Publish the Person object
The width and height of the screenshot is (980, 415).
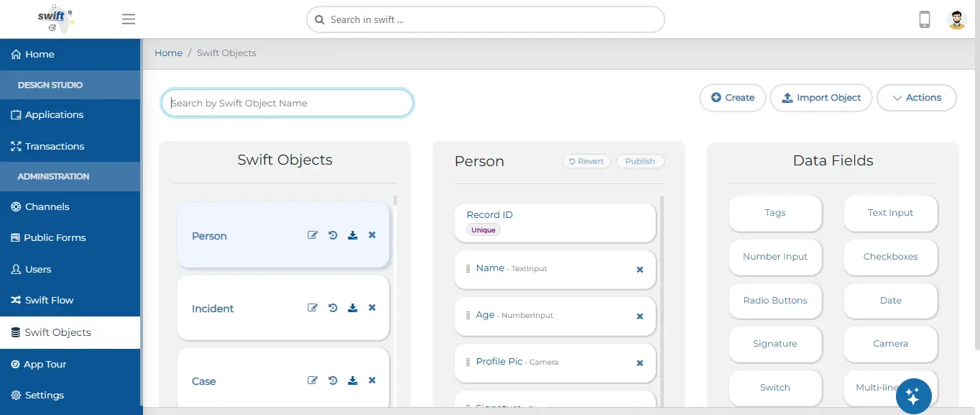pos(639,161)
